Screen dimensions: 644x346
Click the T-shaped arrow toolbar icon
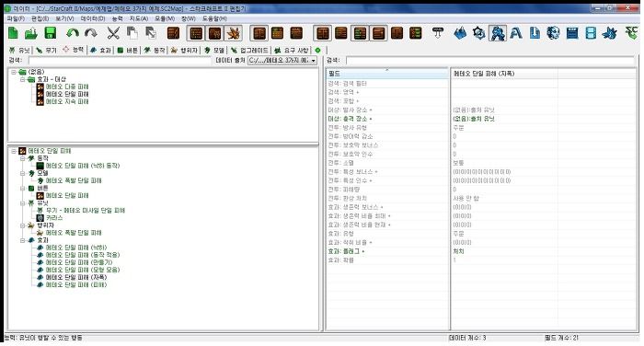coord(438,33)
